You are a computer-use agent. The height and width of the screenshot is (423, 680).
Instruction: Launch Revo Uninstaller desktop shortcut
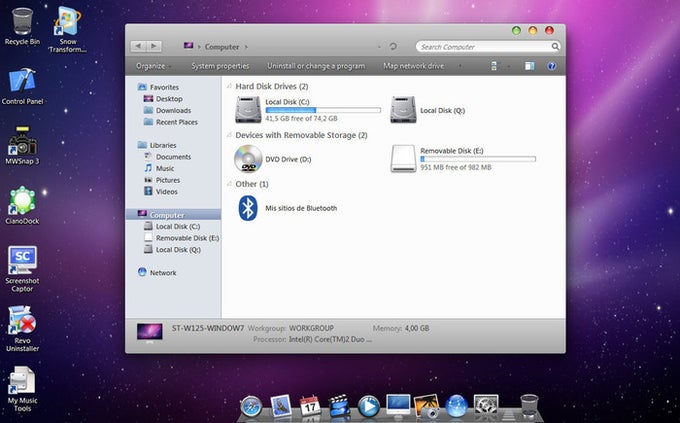23,329
